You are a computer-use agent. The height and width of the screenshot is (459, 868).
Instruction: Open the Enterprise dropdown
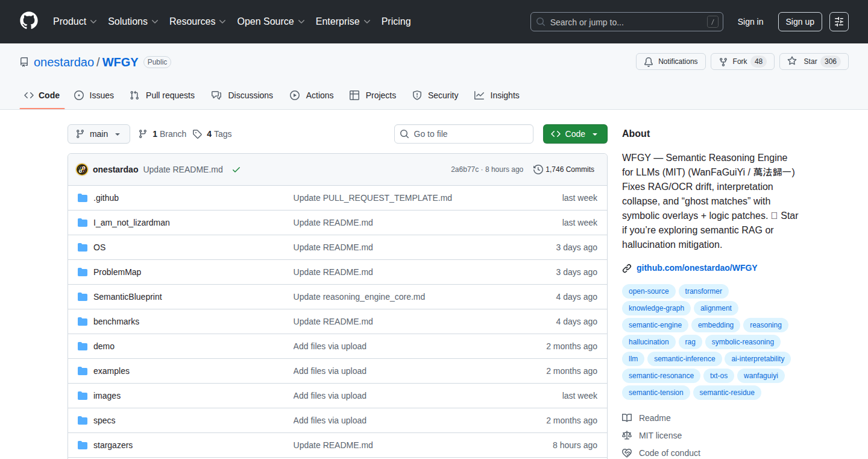click(x=344, y=22)
